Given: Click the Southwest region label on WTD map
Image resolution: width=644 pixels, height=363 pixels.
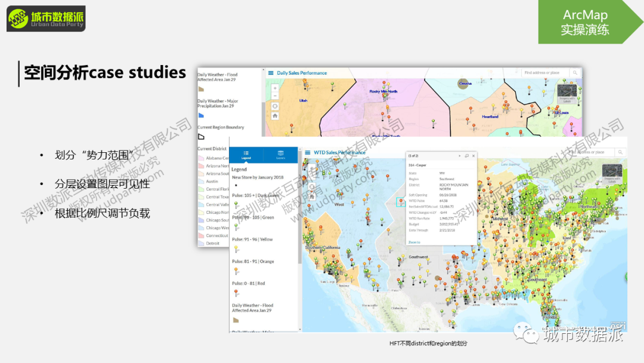Looking at the screenshot, I should (x=418, y=257).
